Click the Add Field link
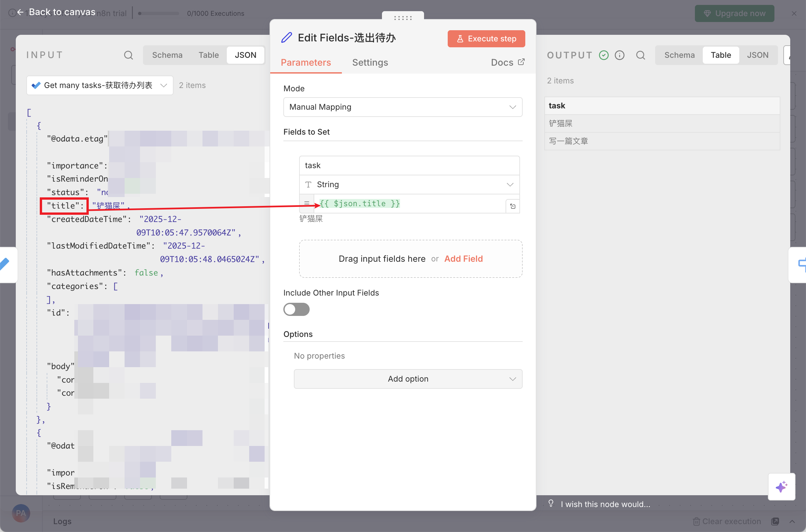This screenshot has height=532, width=806. [463, 258]
